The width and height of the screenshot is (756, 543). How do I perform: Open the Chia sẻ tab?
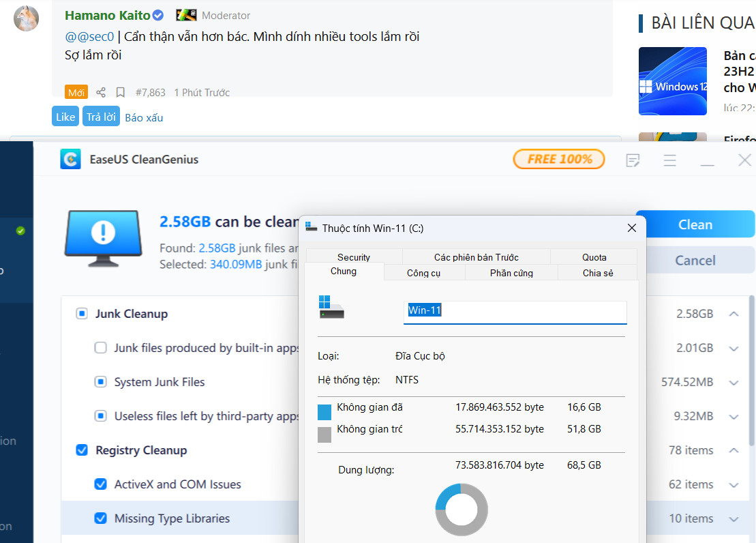pyautogui.click(x=598, y=273)
